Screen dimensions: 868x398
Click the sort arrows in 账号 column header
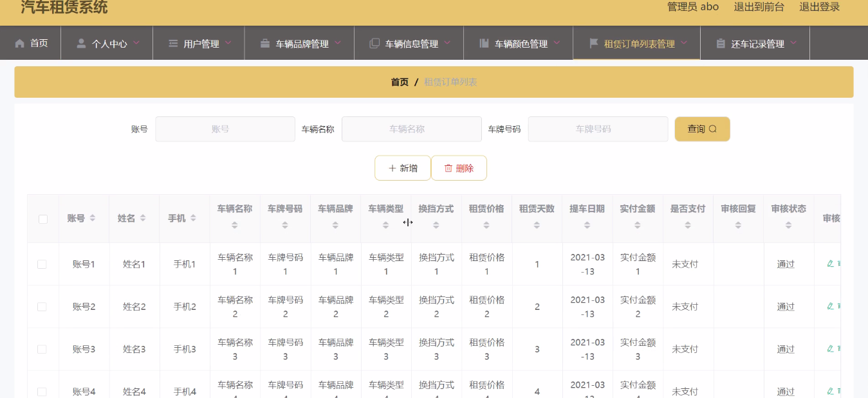pyautogui.click(x=93, y=219)
